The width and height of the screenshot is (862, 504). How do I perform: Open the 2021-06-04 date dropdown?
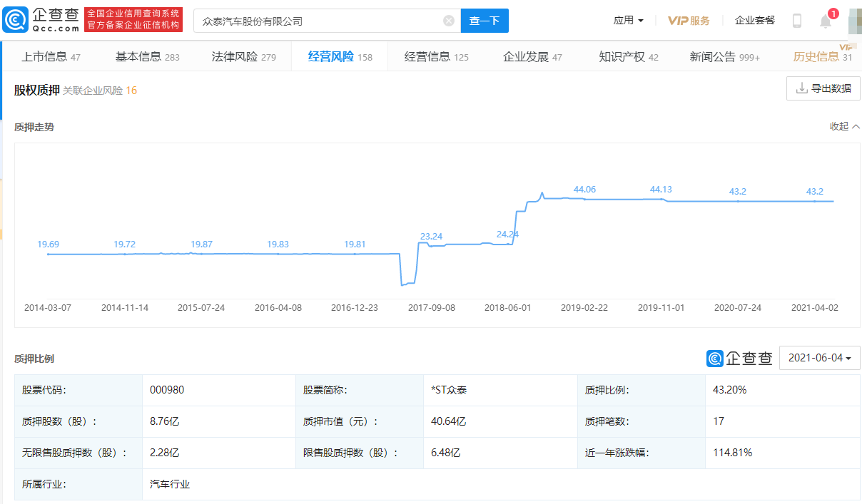pyautogui.click(x=820, y=358)
